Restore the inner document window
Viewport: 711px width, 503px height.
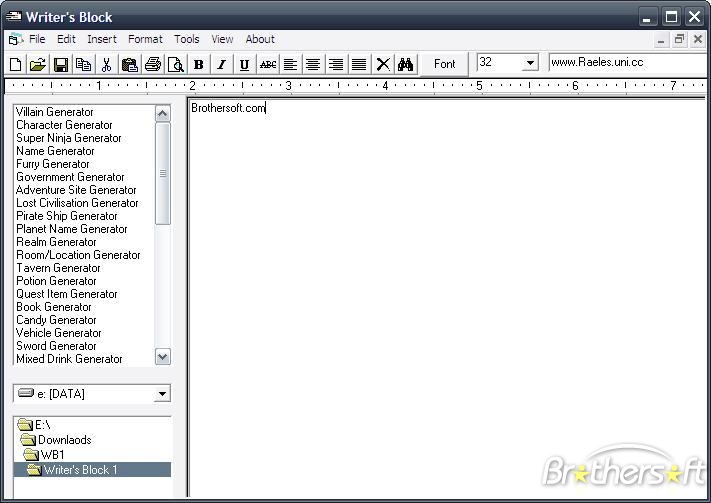pos(679,40)
